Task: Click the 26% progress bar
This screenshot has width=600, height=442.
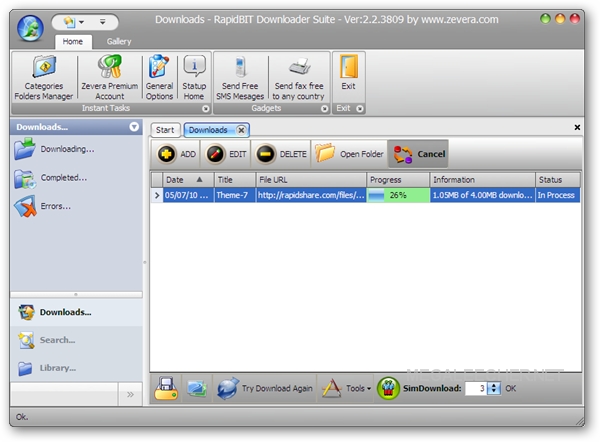Action: click(x=398, y=196)
